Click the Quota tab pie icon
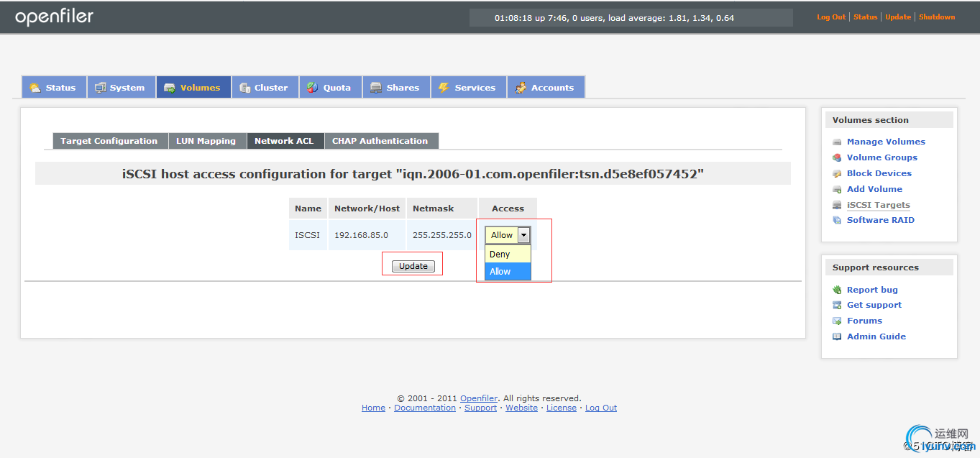 312,88
